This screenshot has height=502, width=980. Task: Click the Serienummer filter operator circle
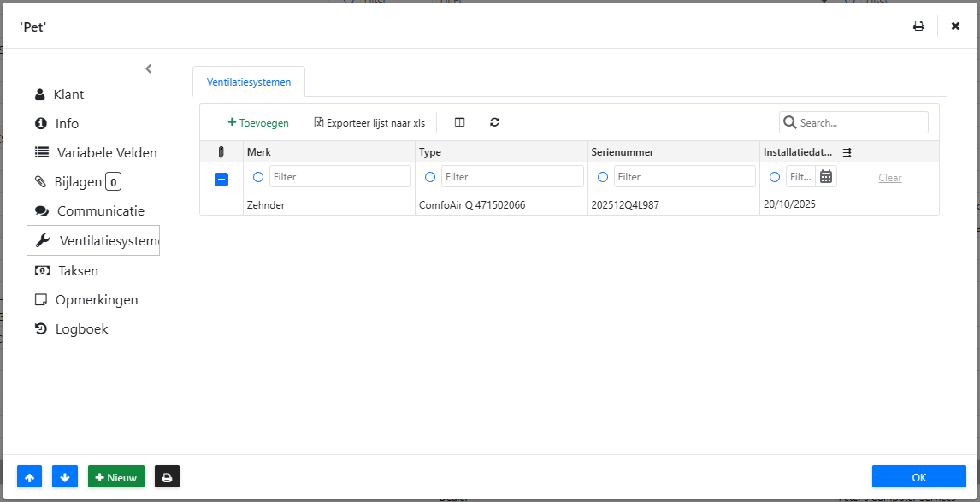click(x=603, y=177)
